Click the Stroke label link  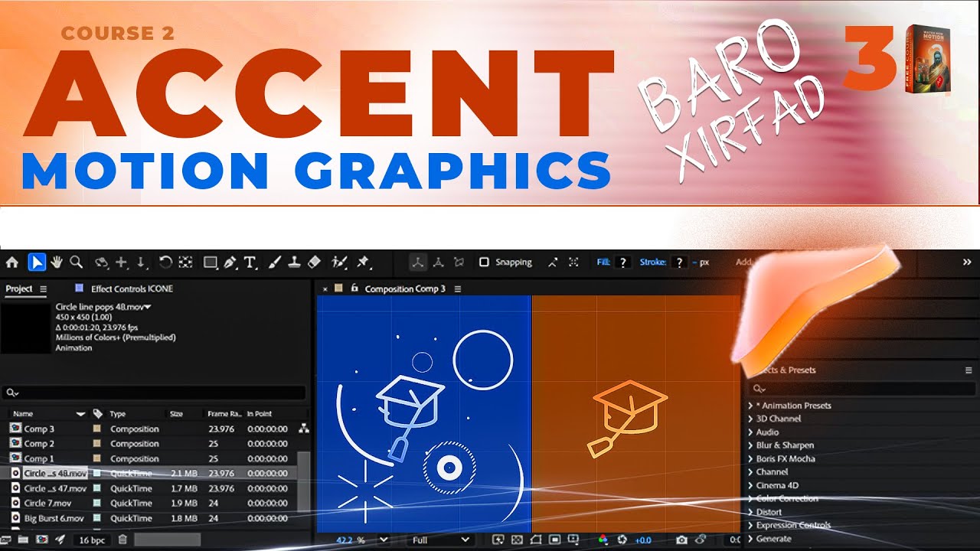coord(653,262)
